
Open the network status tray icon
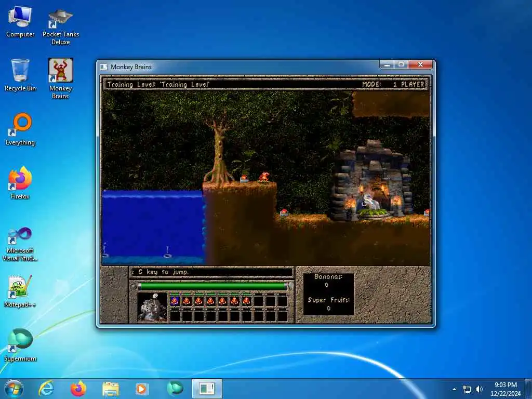pos(467,389)
